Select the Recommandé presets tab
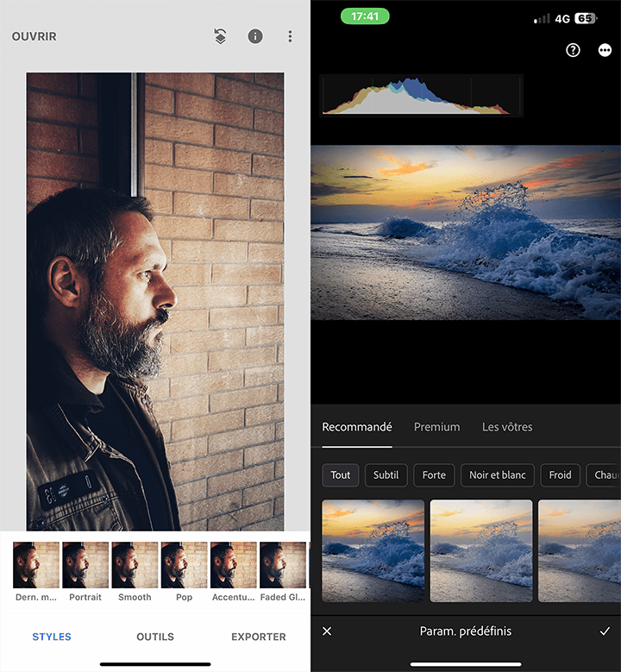 [357, 427]
